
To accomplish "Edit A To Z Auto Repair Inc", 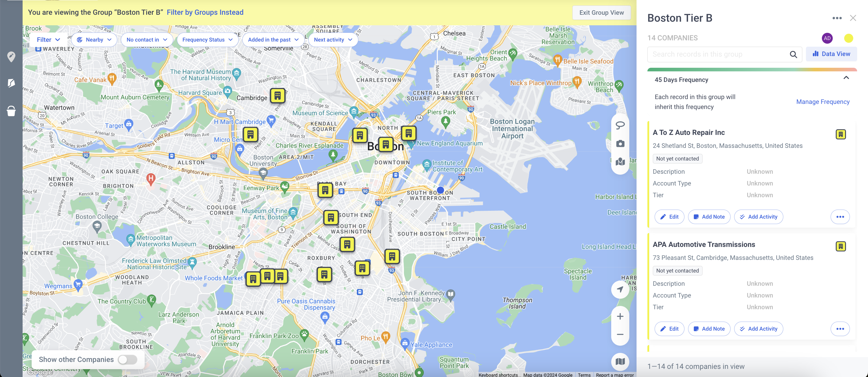I will 669,217.
